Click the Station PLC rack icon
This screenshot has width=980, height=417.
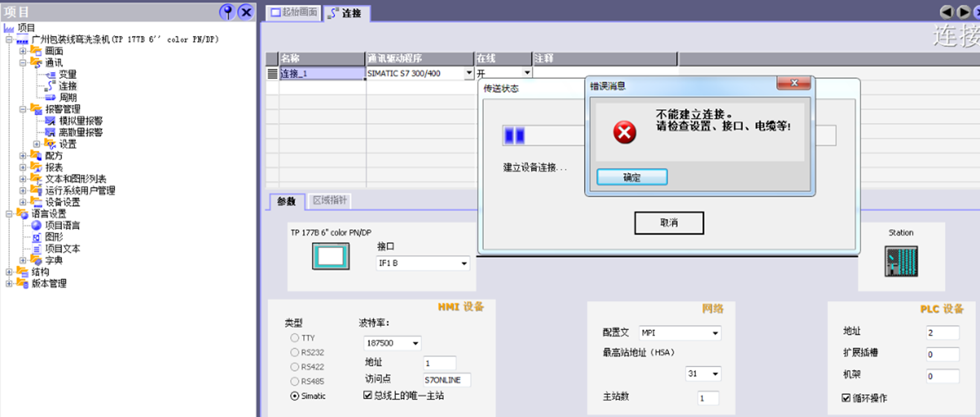click(901, 261)
